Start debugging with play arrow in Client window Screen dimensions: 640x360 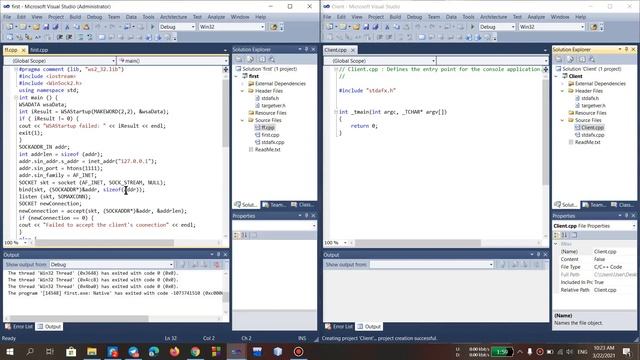tap(472, 27)
